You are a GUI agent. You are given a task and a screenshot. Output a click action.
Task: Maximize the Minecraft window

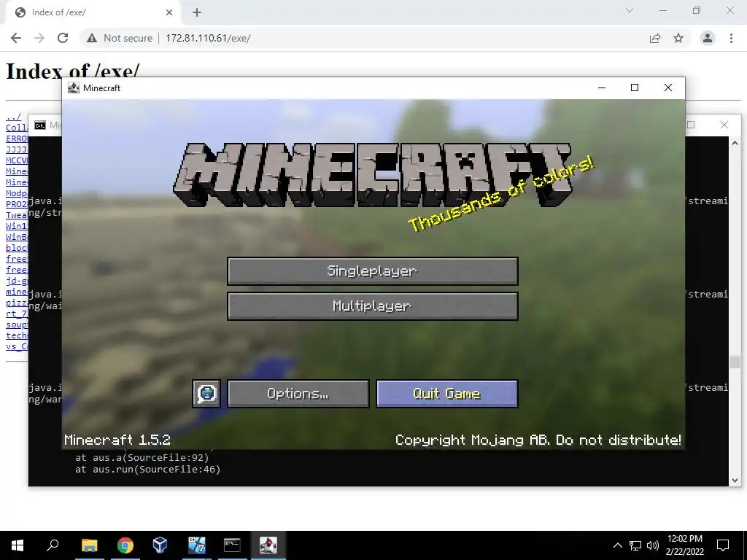[635, 87]
